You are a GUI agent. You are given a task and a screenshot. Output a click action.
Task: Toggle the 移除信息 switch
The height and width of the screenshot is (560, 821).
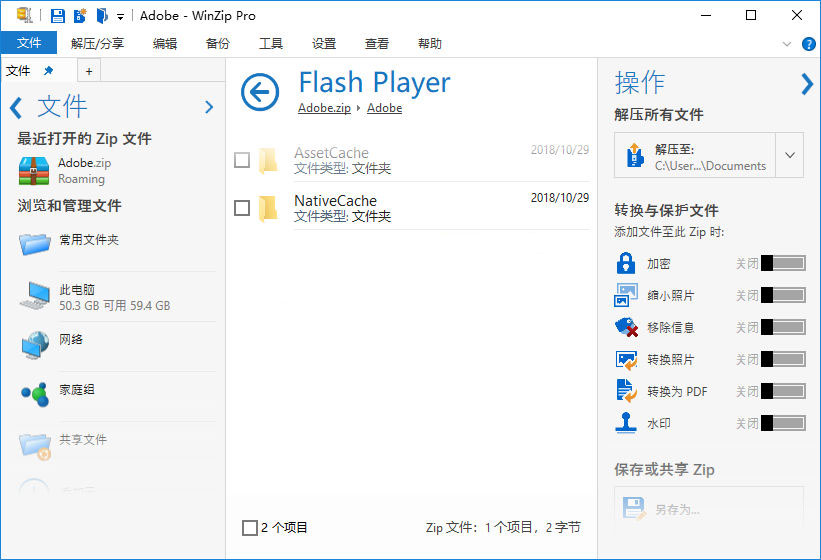[x=783, y=327]
